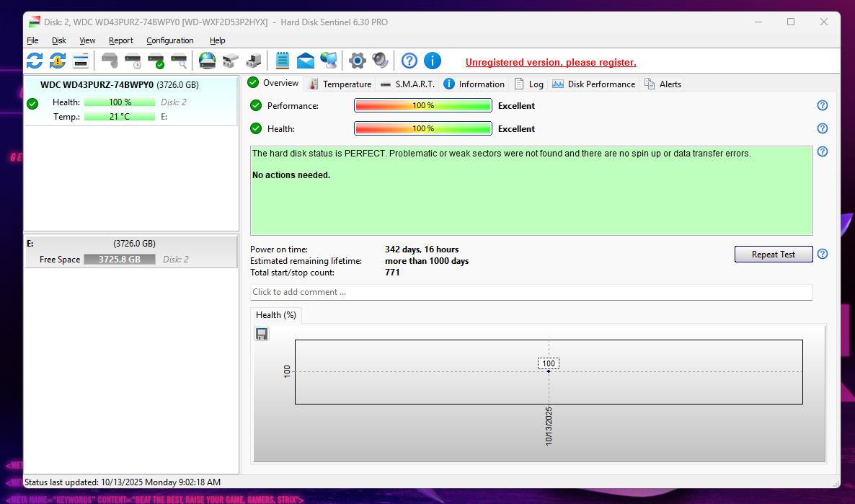
Task: Click the disk panel layout toolbar icon
Action: pyautogui.click(x=81, y=61)
